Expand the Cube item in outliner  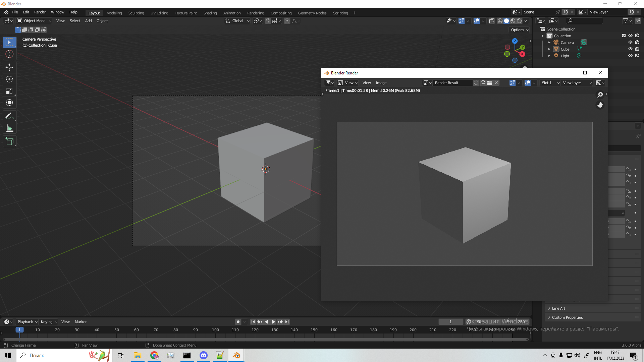[549, 49]
